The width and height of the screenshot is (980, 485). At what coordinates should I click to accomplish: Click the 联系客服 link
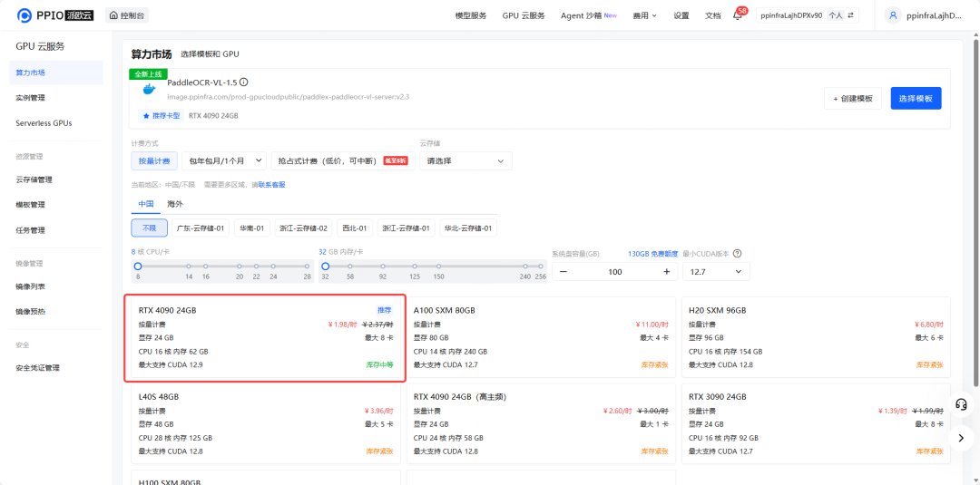[x=271, y=184]
